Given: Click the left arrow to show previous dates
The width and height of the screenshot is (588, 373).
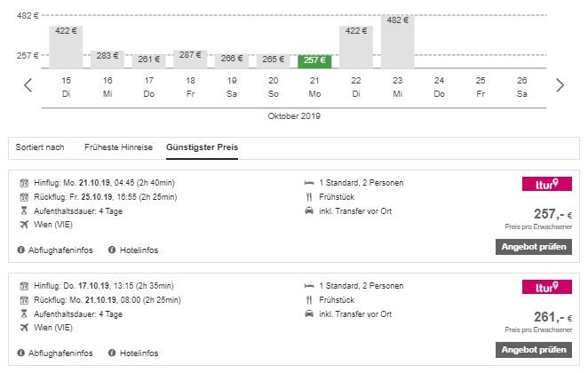Looking at the screenshot, I should 28,85.
